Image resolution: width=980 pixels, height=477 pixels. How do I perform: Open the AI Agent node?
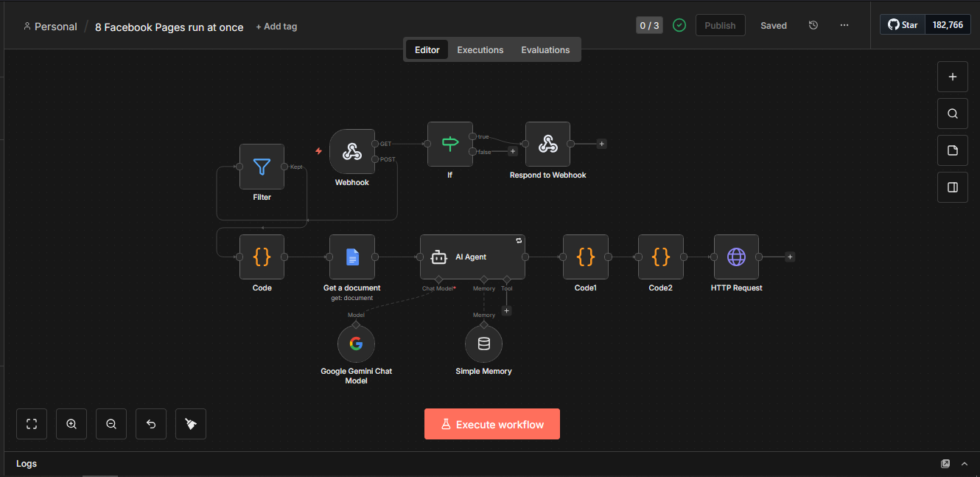pos(472,257)
